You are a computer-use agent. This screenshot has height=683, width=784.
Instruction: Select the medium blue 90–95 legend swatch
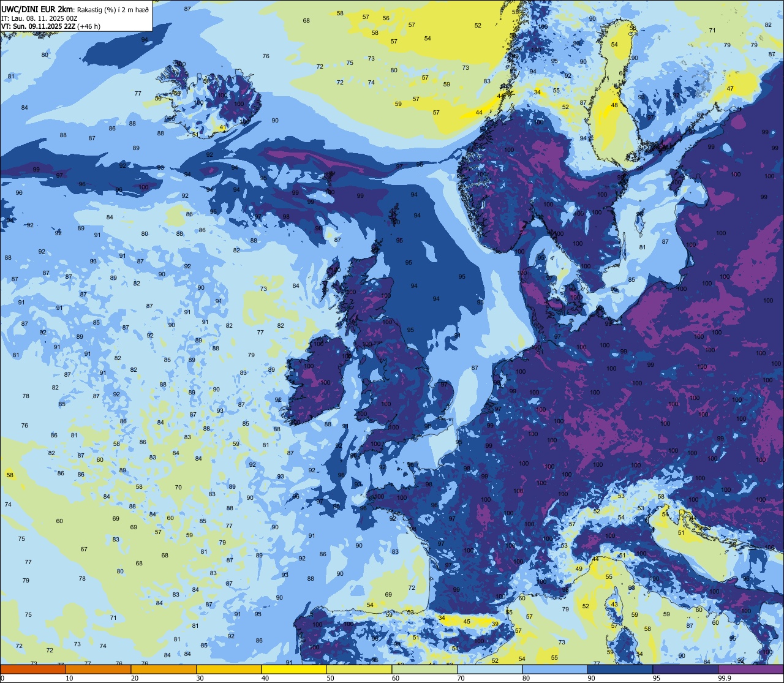(x=620, y=669)
